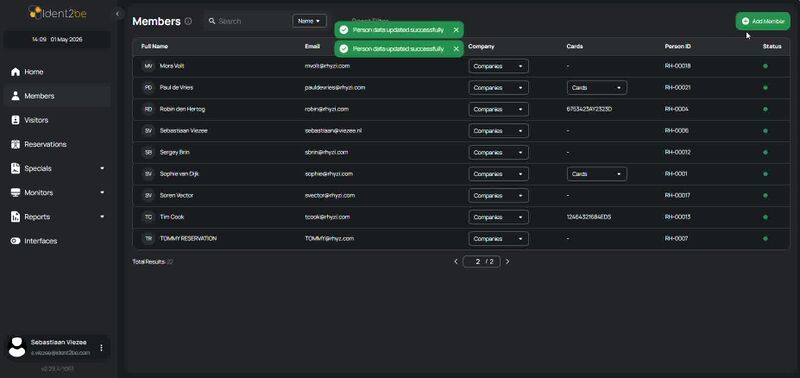800x378 pixels.
Task: Open Companies dropdown for Mora Volt
Action: coord(498,66)
